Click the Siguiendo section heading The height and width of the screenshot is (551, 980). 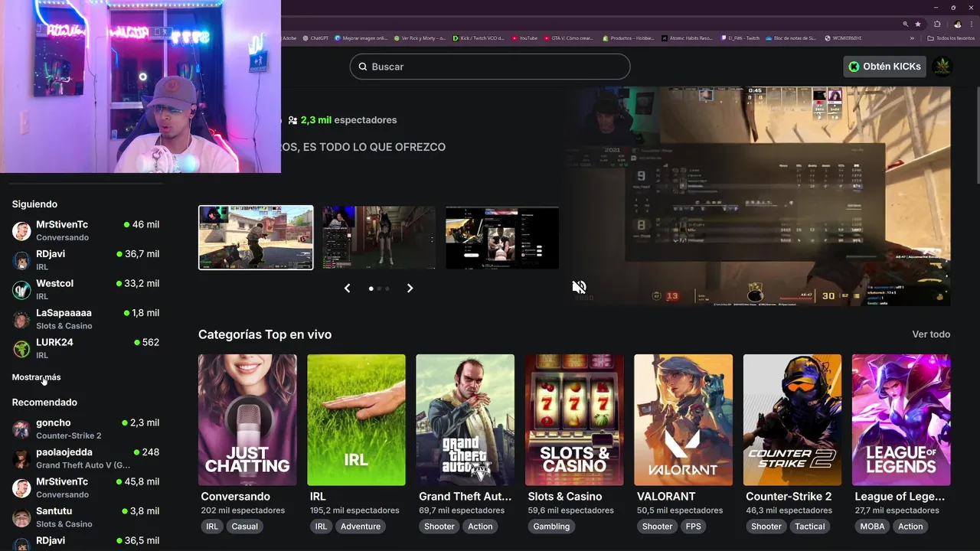34,204
